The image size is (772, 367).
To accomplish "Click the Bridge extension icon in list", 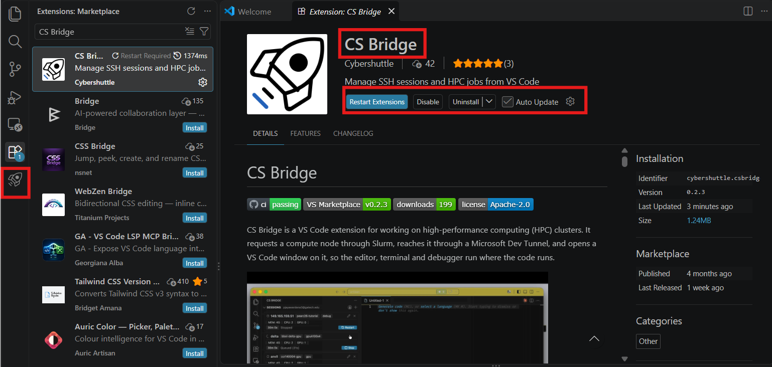I will (x=53, y=114).
